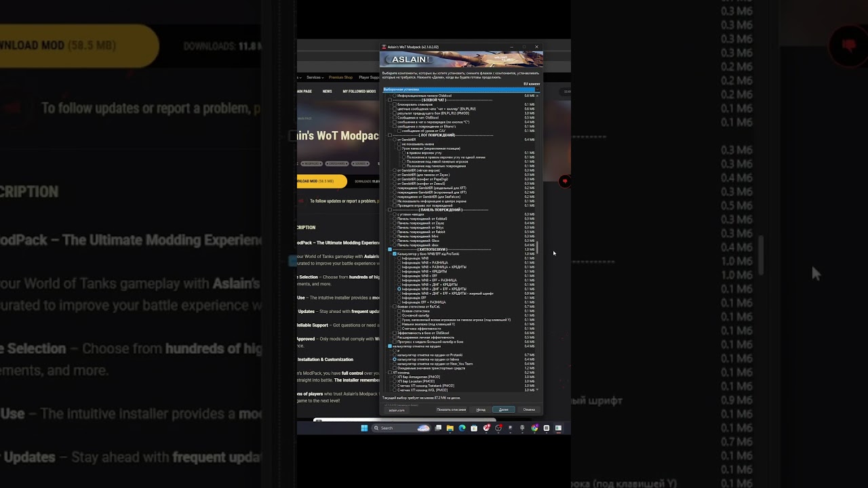The width and height of the screenshot is (868, 488).
Task: Tick Эффективность в бою от OldSkool
Action: [395, 333]
